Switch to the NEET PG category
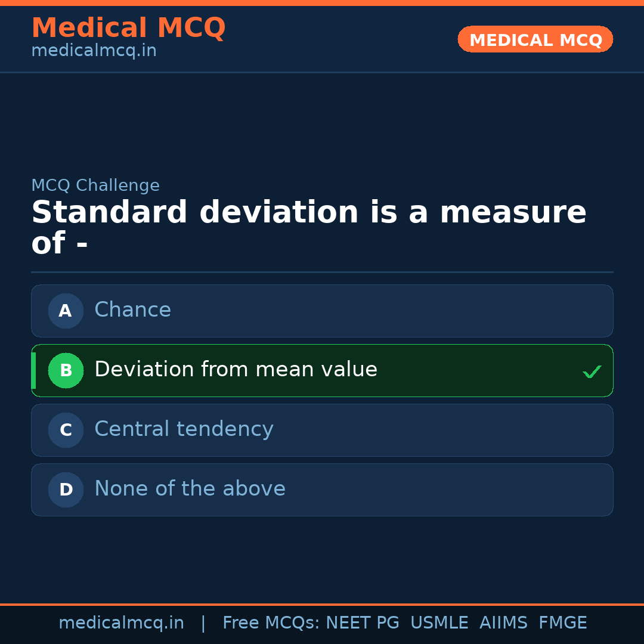 click(362, 623)
